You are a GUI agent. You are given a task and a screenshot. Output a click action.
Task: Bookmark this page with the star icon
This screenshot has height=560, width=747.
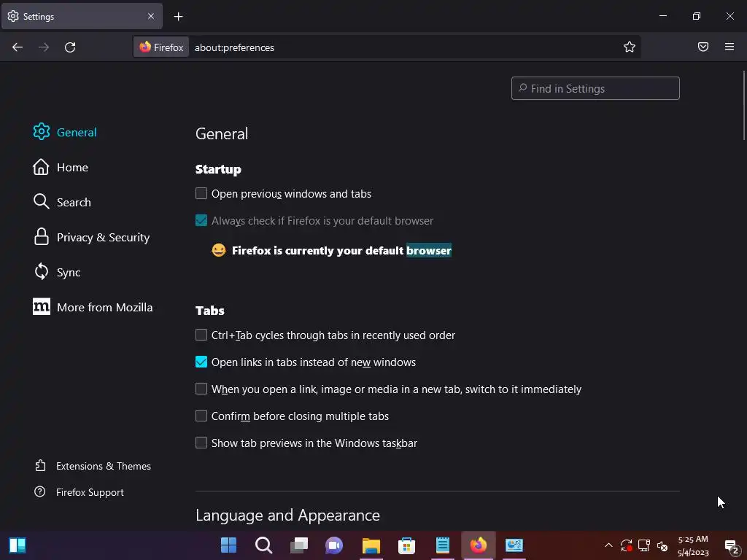[x=630, y=47]
